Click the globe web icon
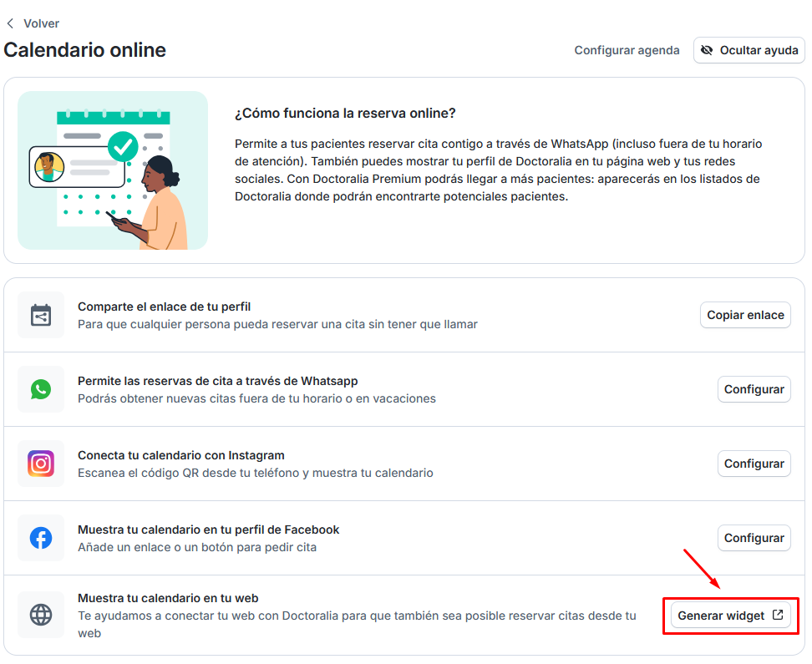 coord(41,615)
